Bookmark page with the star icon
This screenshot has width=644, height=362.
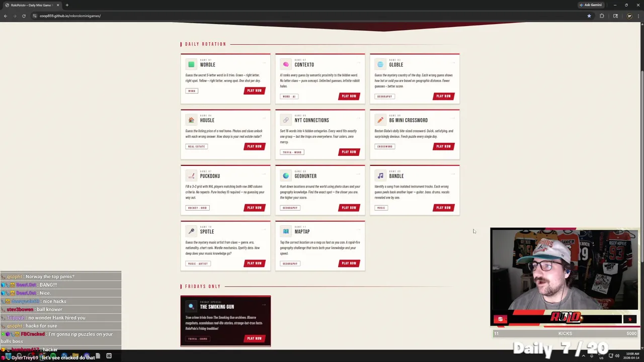589,16
